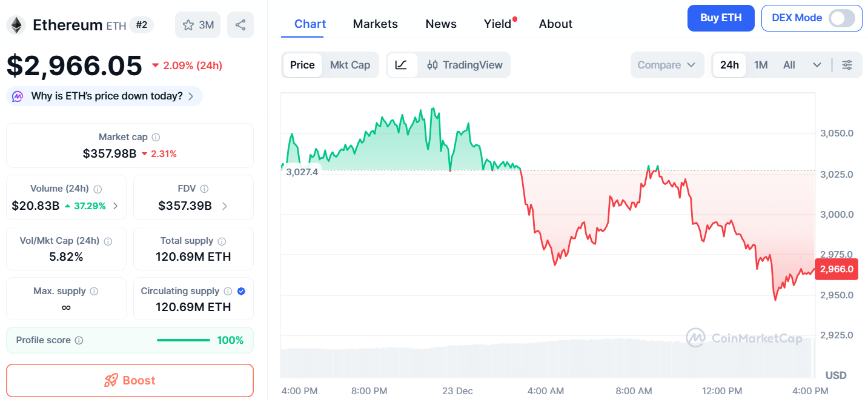Screen dimensions: 868x399
Task: Expand Volume (24h) details arrow
Action: coord(115,206)
